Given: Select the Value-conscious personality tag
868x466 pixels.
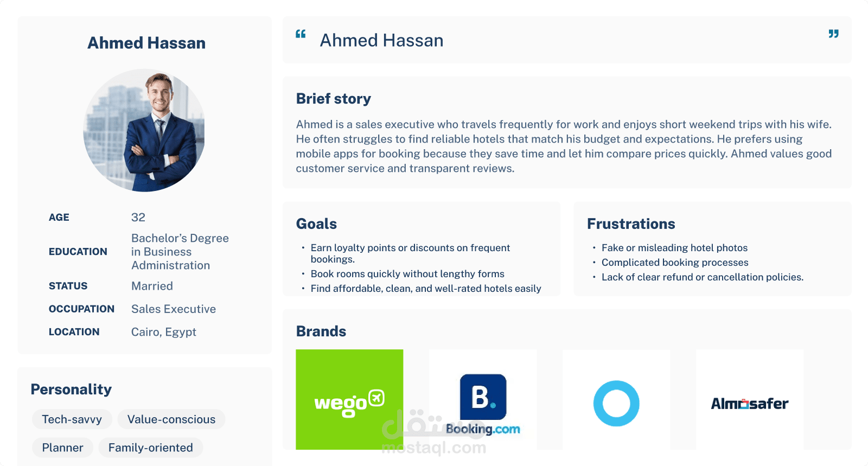Looking at the screenshot, I should coord(171,419).
